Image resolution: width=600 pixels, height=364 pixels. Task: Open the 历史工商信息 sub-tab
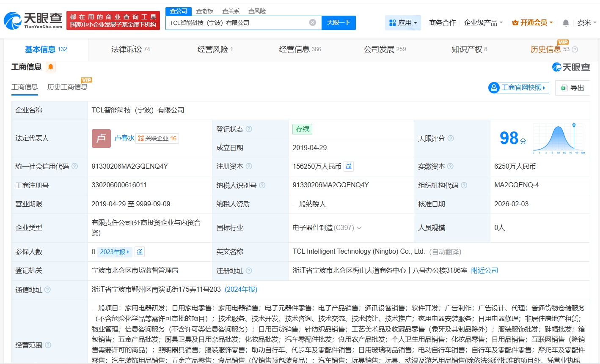pos(67,87)
